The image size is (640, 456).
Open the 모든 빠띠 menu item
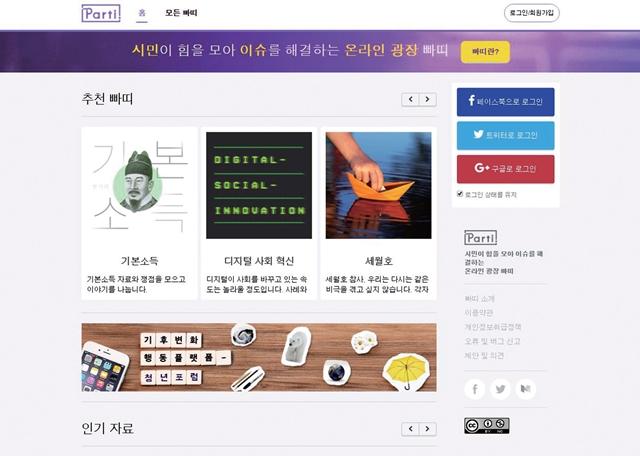[x=181, y=13]
